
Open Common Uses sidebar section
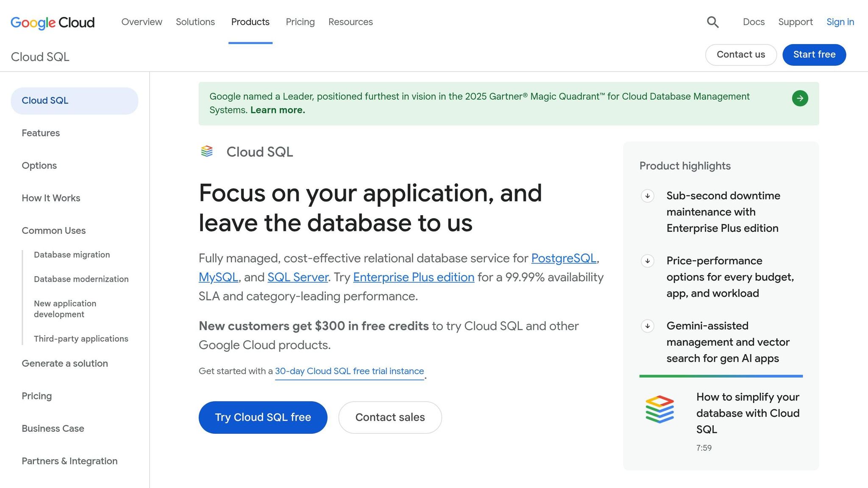click(x=53, y=231)
